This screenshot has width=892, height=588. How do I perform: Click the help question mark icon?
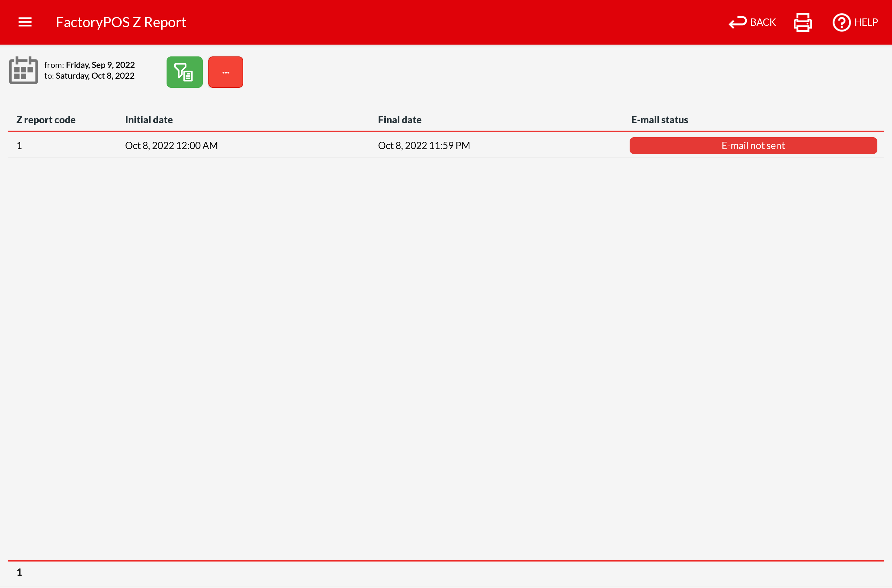click(841, 23)
